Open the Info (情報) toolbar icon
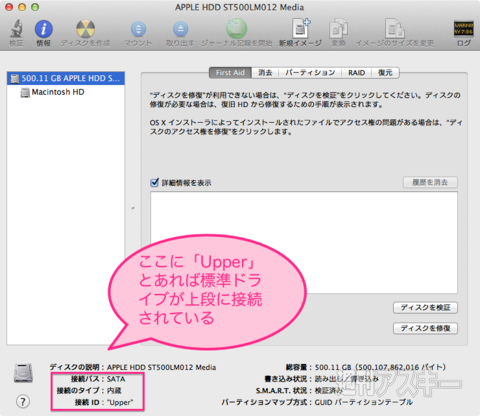480x416 pixels. click(x=43, y=29)
